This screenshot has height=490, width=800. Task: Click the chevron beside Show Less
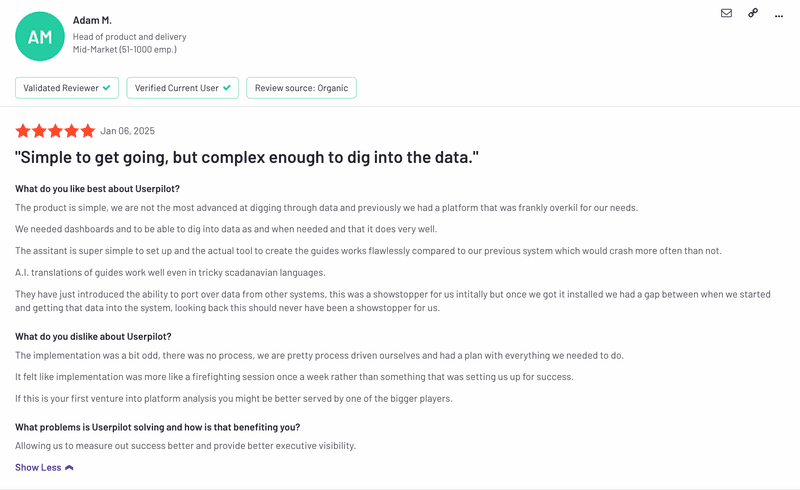coord(69,467)
